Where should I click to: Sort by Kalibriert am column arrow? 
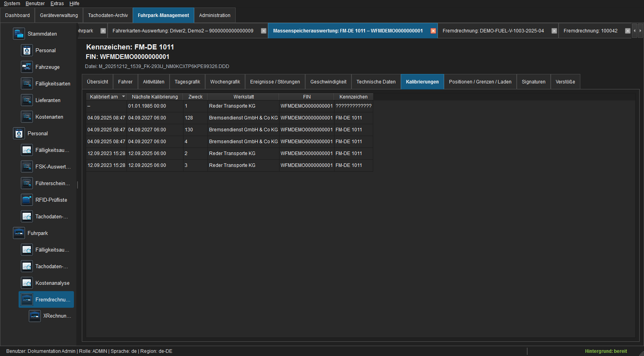pos(123,97)
